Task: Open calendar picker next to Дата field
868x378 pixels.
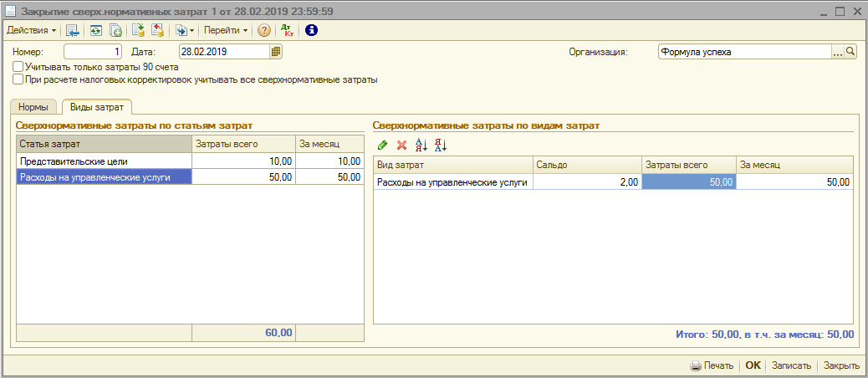Action: [276, 52]
